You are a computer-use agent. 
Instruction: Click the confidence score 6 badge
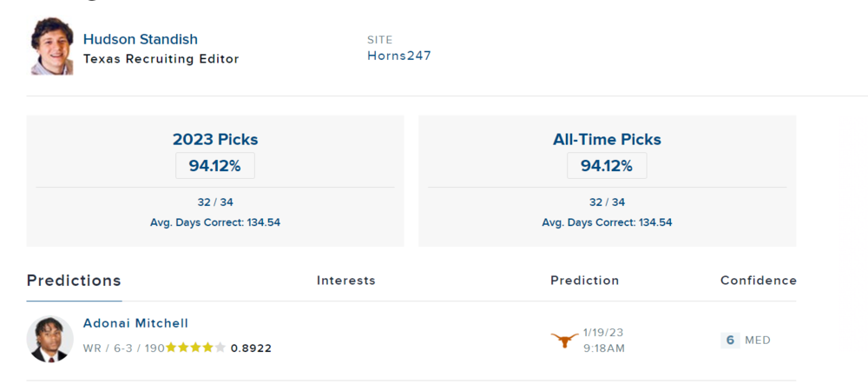pos(730,340)
